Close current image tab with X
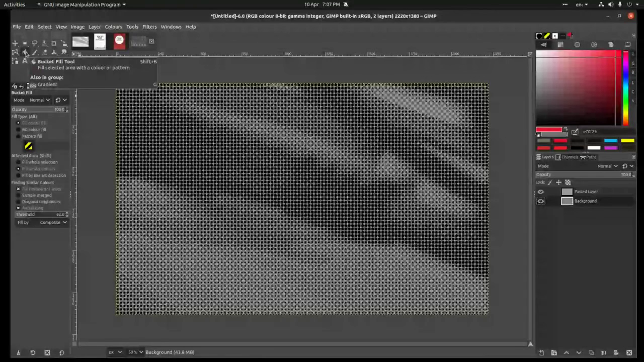Screen dimensions: 644x362 pos(151,41)
